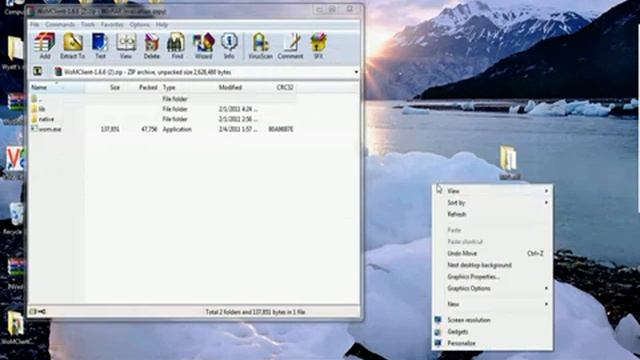Open the Help menu

[162, 25]
